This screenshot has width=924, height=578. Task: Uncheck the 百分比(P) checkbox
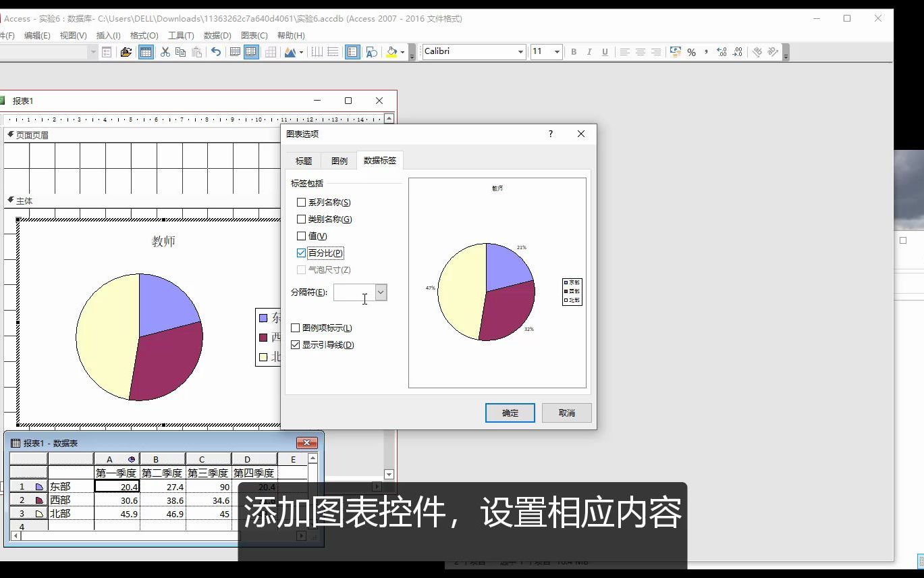(x=301, y=253)
